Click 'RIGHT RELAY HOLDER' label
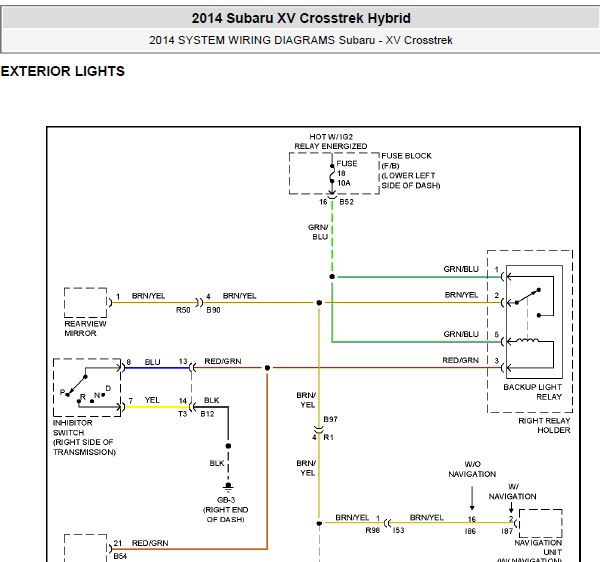The height and width of the screenshot is (562, 600). (544, 425)
